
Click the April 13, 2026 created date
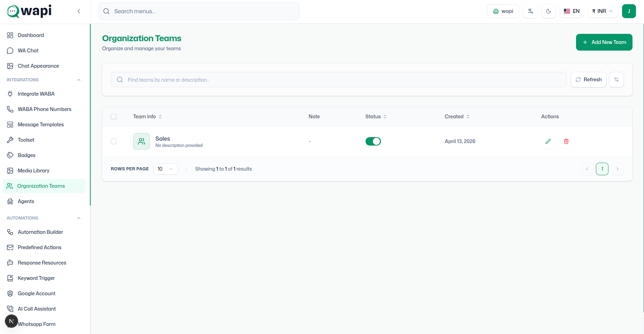coord(460,141)
